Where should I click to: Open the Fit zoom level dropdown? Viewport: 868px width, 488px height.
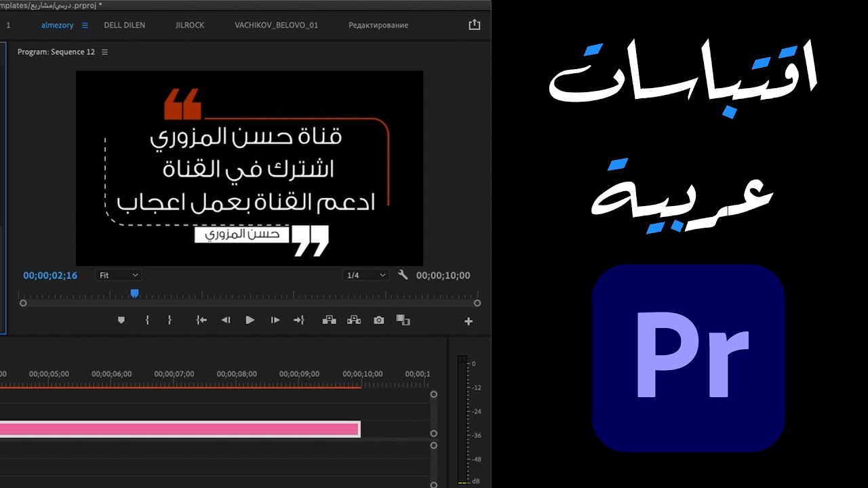(118, 275)
